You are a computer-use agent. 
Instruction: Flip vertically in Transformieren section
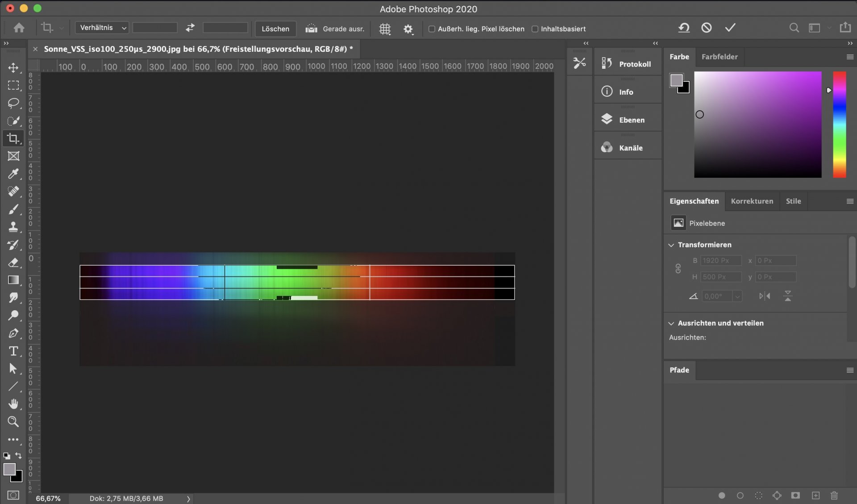click(788, 296)
